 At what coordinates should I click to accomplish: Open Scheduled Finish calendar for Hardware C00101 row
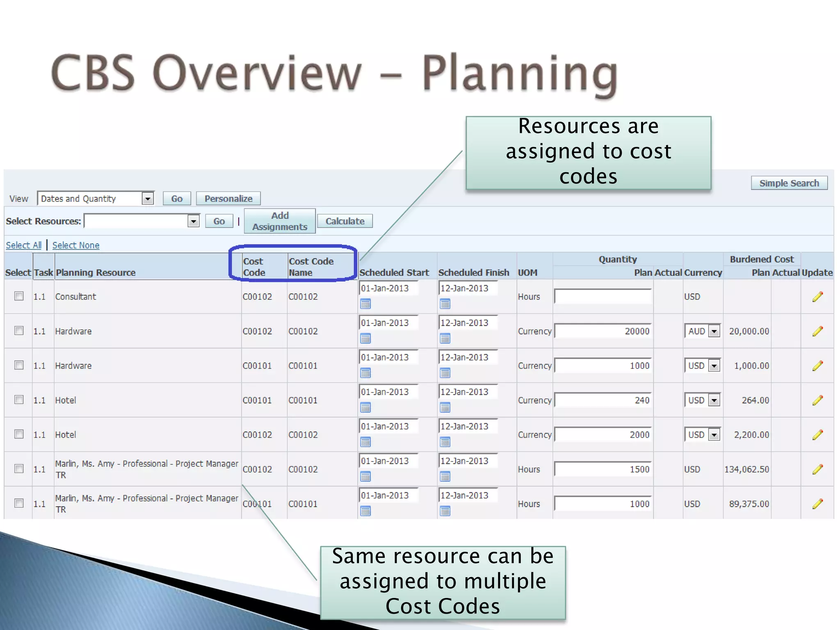pos(445,373)
